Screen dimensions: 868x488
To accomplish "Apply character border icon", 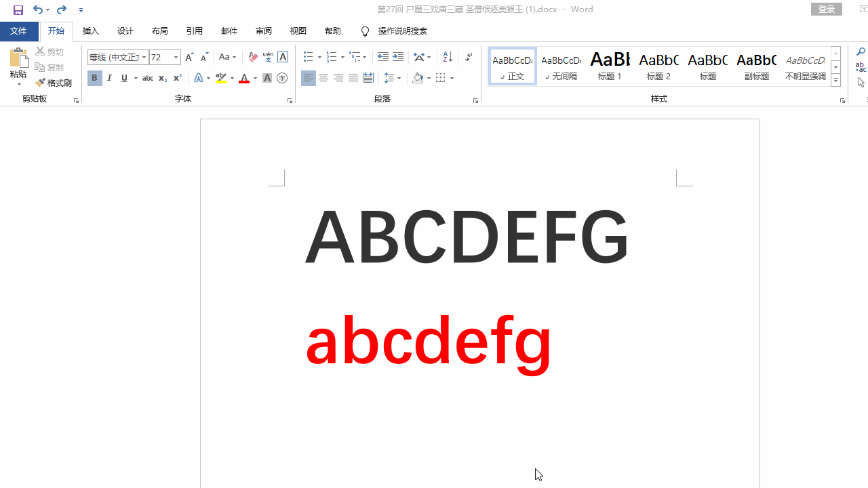I will [283, 58].
